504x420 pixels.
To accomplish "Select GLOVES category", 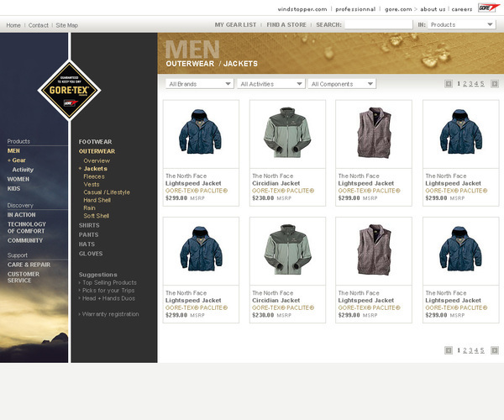I will coord(91,254).
